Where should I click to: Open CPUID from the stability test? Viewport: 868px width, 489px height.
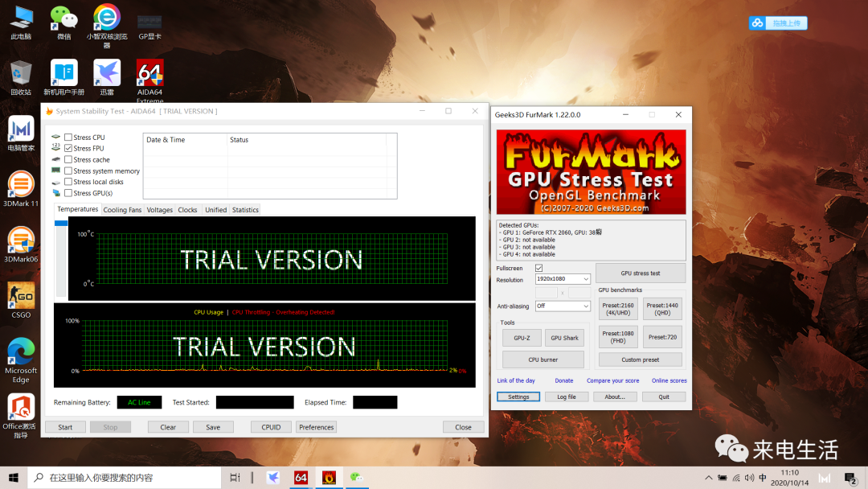(x=271, y=427)
